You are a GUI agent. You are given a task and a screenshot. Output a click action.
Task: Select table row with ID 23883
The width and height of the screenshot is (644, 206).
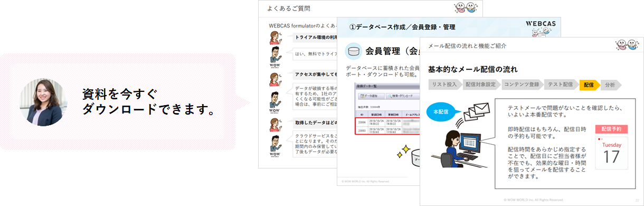pos(388,130)
